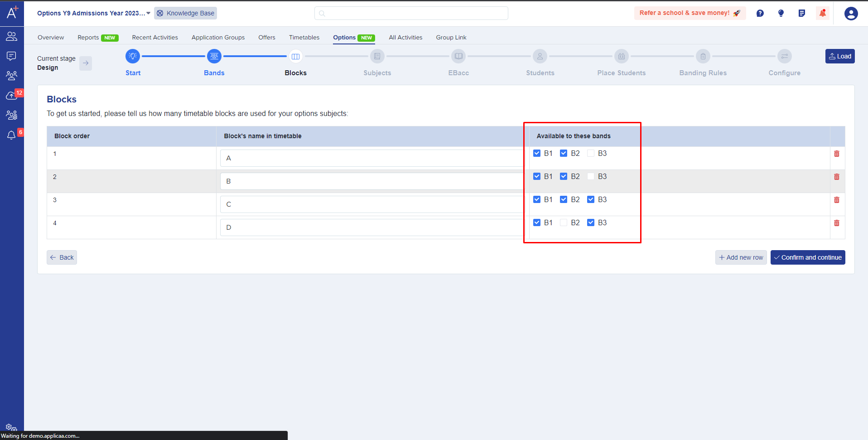Delete block row C with trash icon
The height and width of the screenshot is (440, 868).
[837, 200]
